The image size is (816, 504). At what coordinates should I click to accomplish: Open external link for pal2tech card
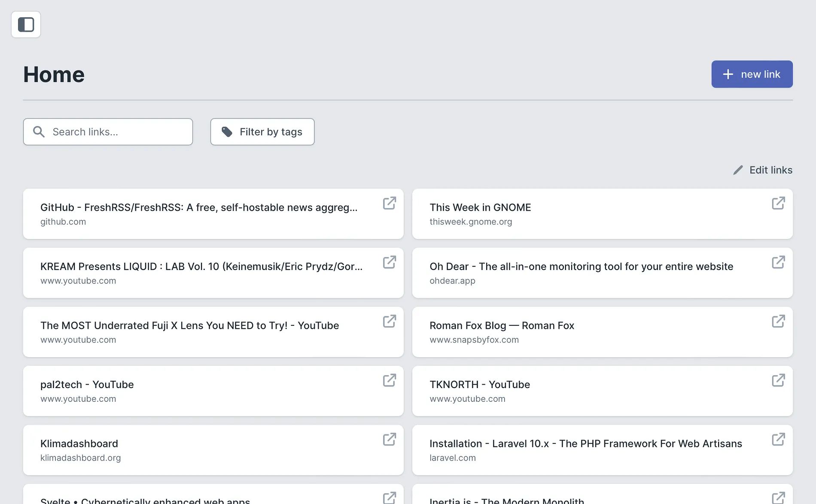(x=390, y=380)
